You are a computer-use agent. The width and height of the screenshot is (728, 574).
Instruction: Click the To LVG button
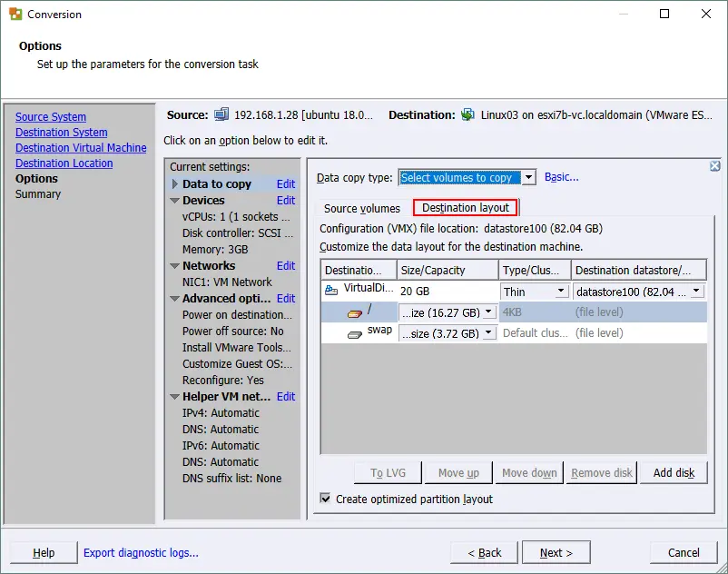[388, 473]
